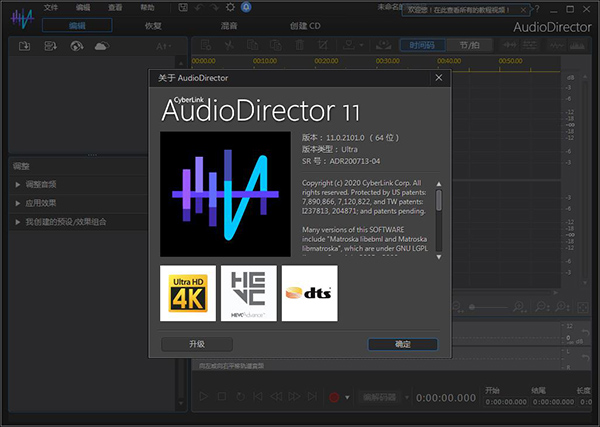Click the license text scrollbar thumb
Screen dimensions: 600x427
coord(439,200)
